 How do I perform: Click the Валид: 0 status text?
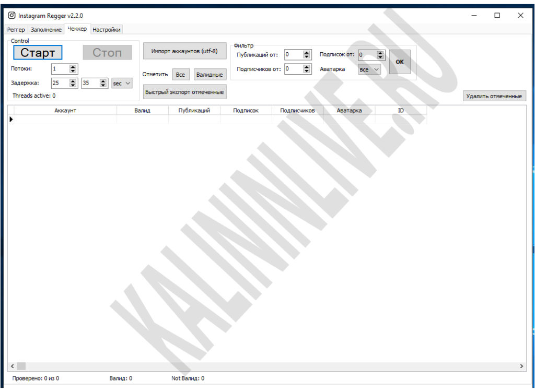121,378
